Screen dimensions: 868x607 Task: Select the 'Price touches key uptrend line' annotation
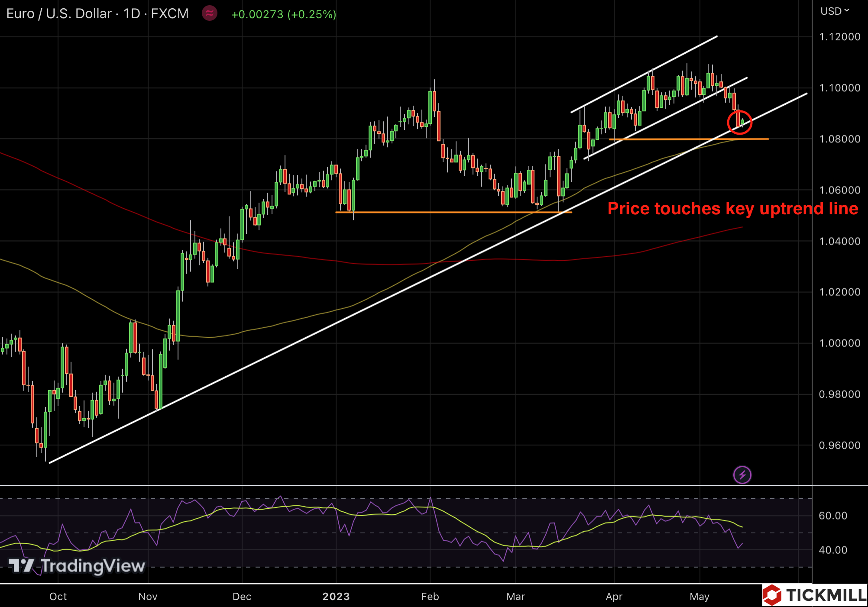point(733,209)
